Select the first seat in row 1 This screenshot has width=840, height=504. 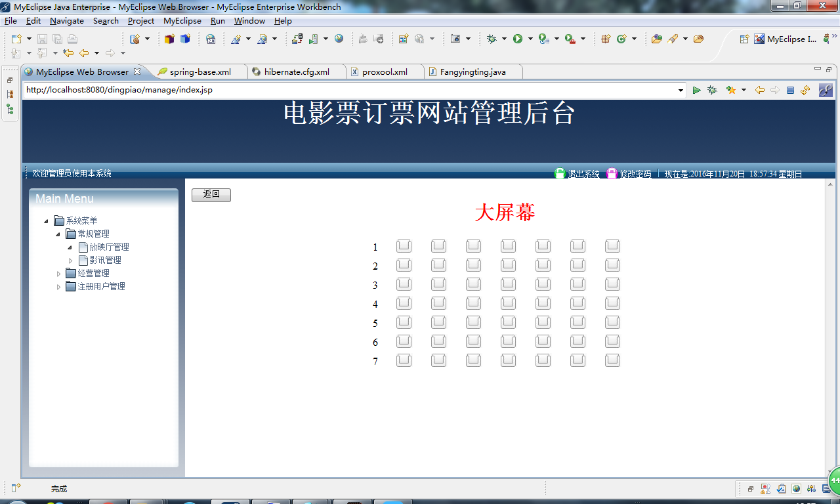click(404, 247)
